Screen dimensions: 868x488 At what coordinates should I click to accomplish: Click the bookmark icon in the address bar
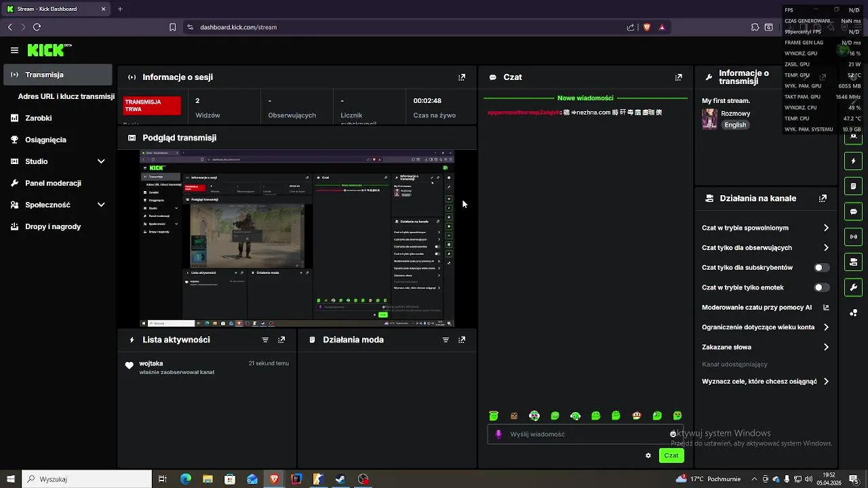(x=172, y=27)
